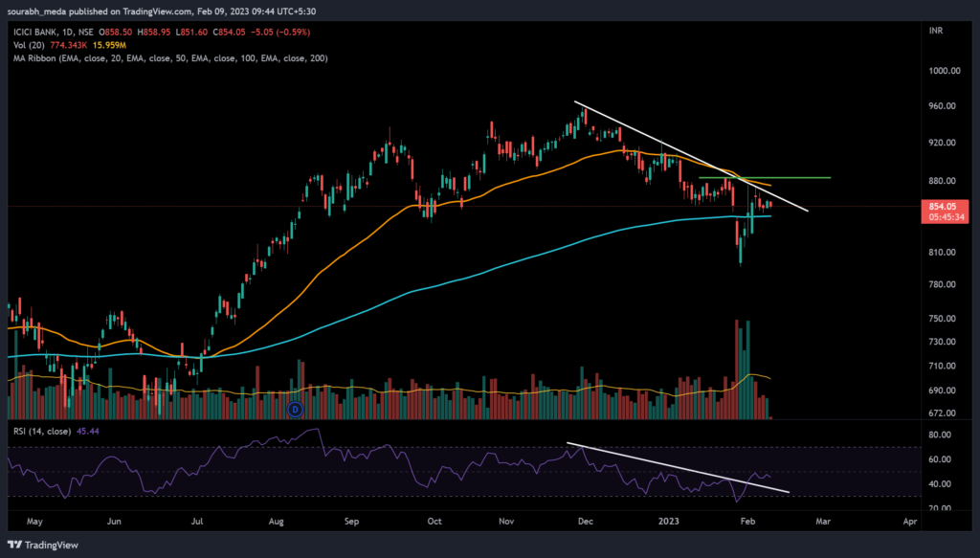The width and height of the screenshot is (980, 558).
Task: Click the Dec label on time axis
Action: tap(586, 521)
